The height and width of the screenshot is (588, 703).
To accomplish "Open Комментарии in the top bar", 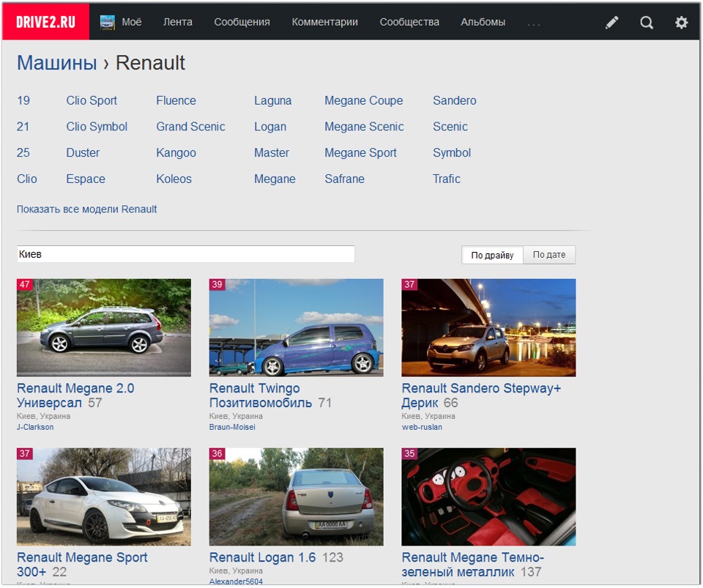I will pos(324,22).
